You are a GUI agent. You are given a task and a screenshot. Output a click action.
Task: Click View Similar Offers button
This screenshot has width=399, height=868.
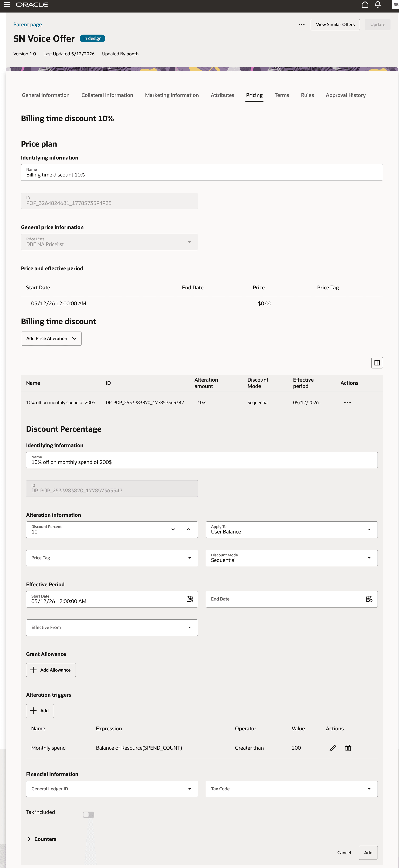tap(335, 25)
